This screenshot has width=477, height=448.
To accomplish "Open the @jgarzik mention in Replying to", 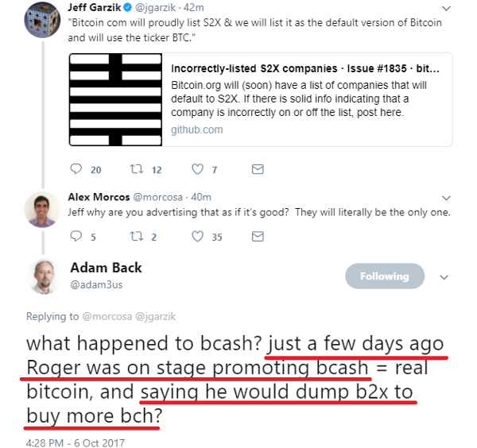I will (x=155, y=316).
